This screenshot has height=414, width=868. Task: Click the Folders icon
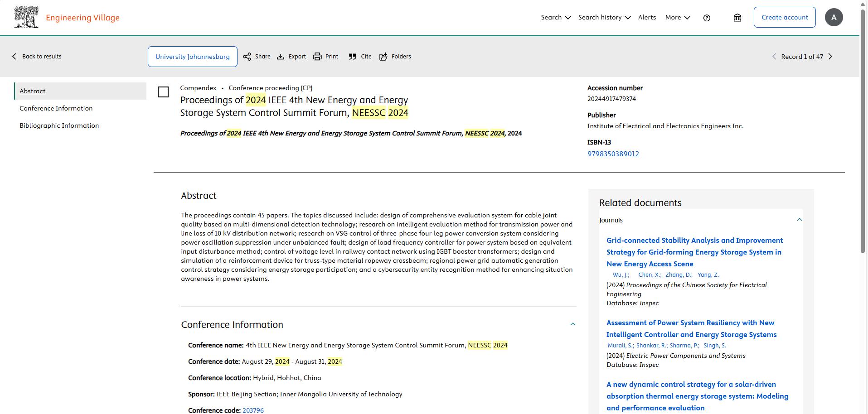point(383,57)
